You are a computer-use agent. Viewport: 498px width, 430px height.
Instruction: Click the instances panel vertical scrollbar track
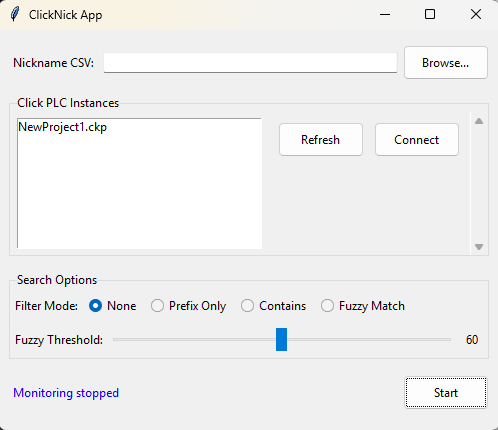(479, 184)
